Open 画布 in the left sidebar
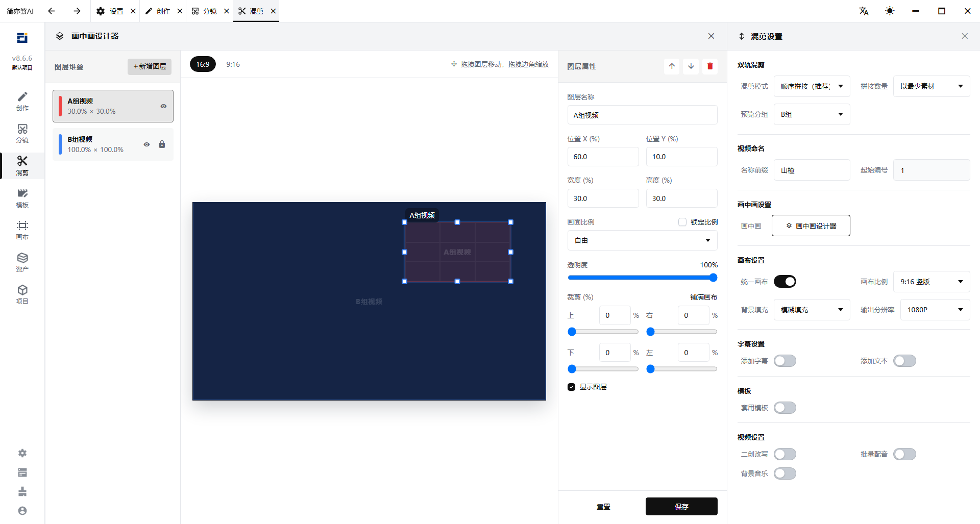Image resolution: width=980 pixels, height=524 pixels. coord(22,230)
